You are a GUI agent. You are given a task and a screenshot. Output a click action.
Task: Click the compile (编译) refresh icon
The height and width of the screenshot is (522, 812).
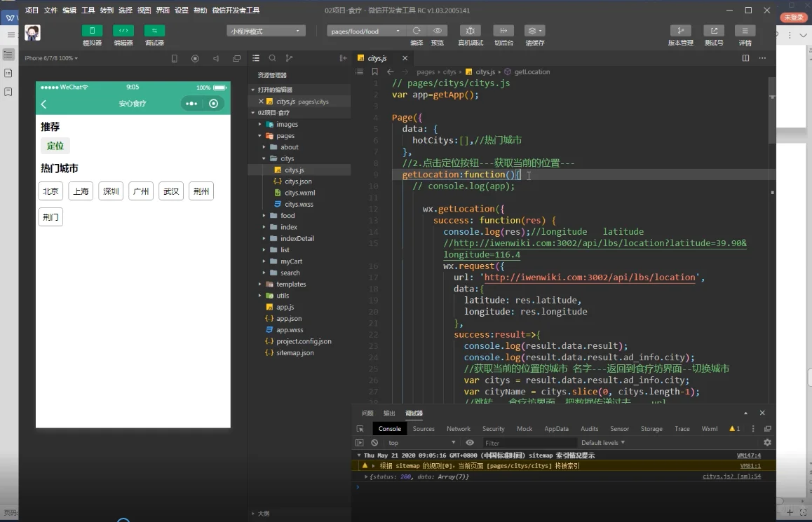(417, 31)
